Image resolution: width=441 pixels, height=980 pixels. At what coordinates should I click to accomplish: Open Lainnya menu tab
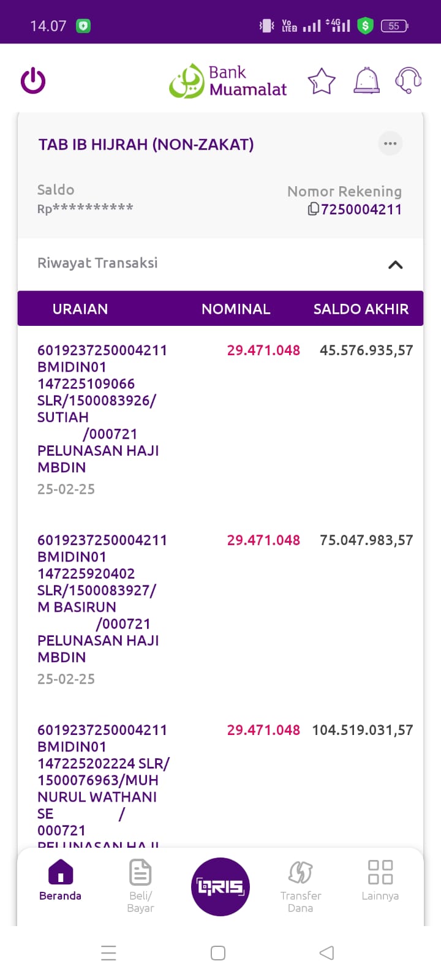click(x=380, y=881)
